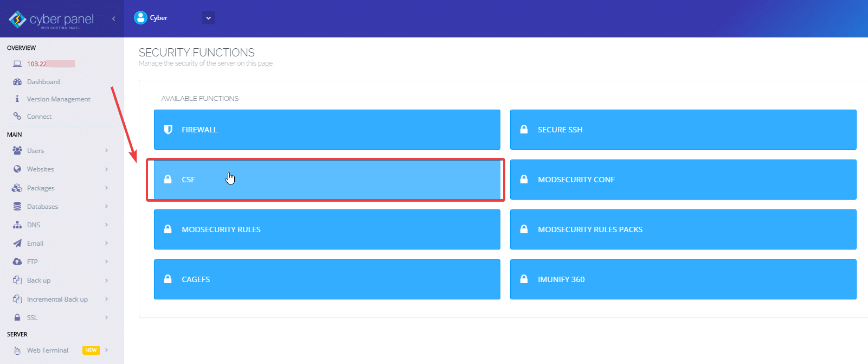
Task: Open the user dropdown arrow next to Cyber
Action: coord(208,18)
